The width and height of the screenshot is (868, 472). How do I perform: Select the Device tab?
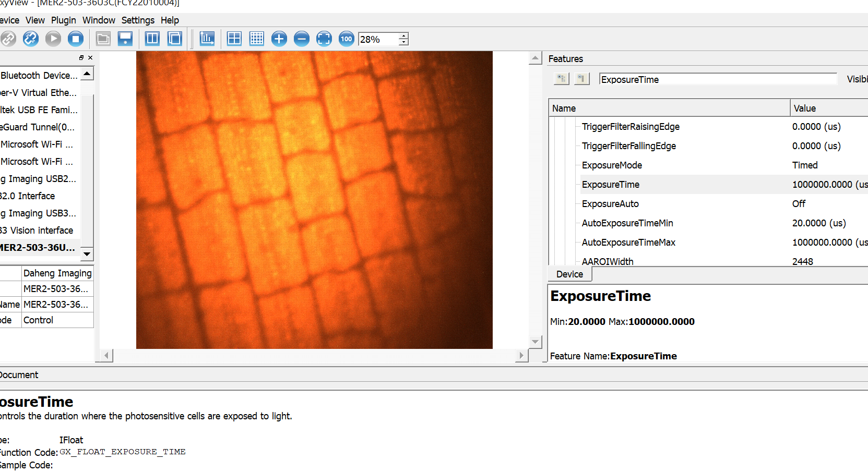click(x=569, y=274)
